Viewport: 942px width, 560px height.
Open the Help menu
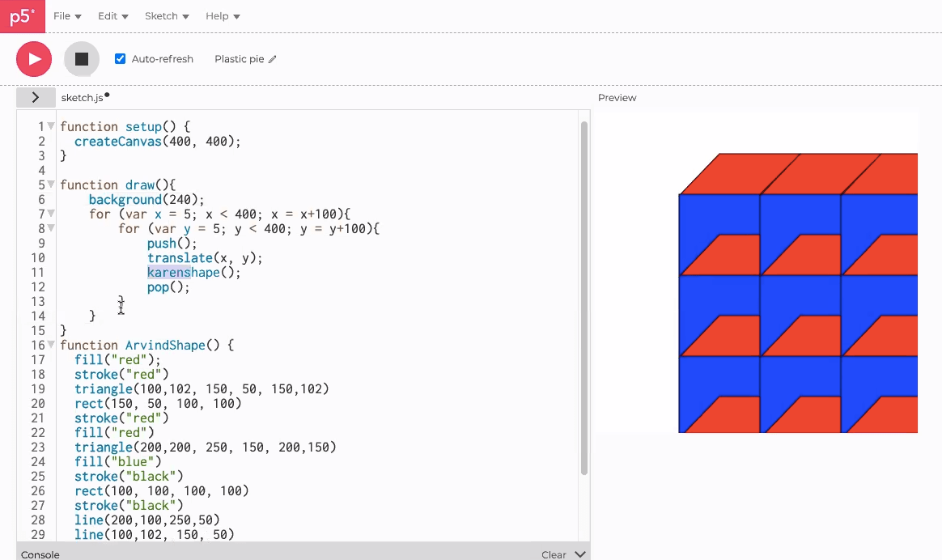222,15
